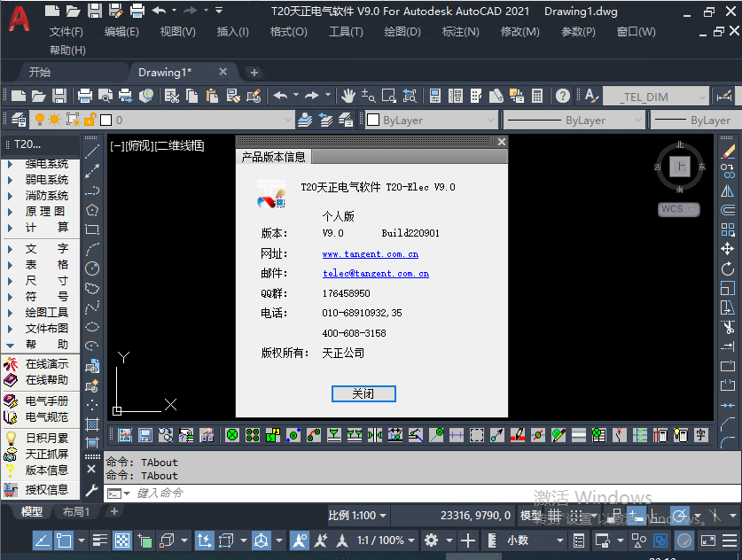Click the Mirror tool icon
The height and width of the screenshot is (560, 742).
(x=728, y=191)
